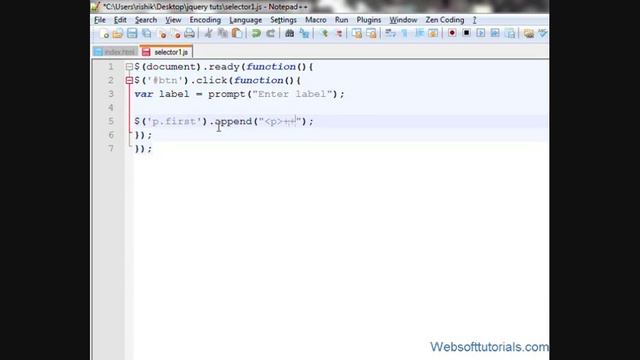Open the Run menu
The height and width of the screenshot is (360, 640).
click(341, 20)
